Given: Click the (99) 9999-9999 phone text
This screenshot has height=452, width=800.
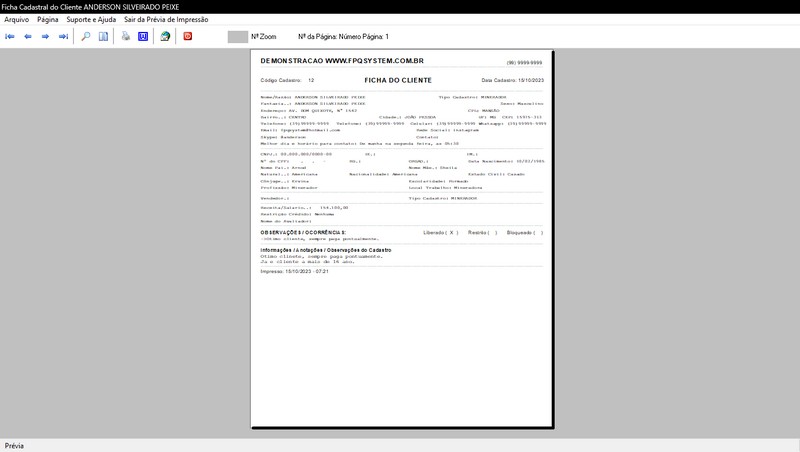Looking at the screenshot, I should coord(524,63).
